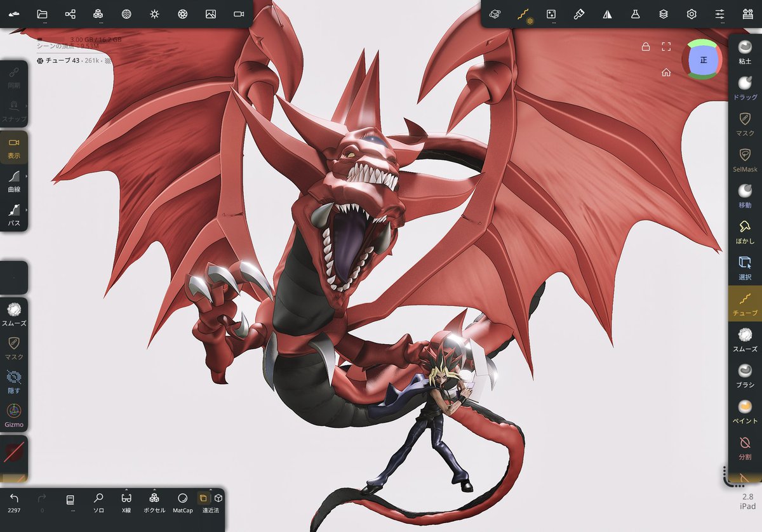Activate the 隠す hide shortcut

pos(14,382)
